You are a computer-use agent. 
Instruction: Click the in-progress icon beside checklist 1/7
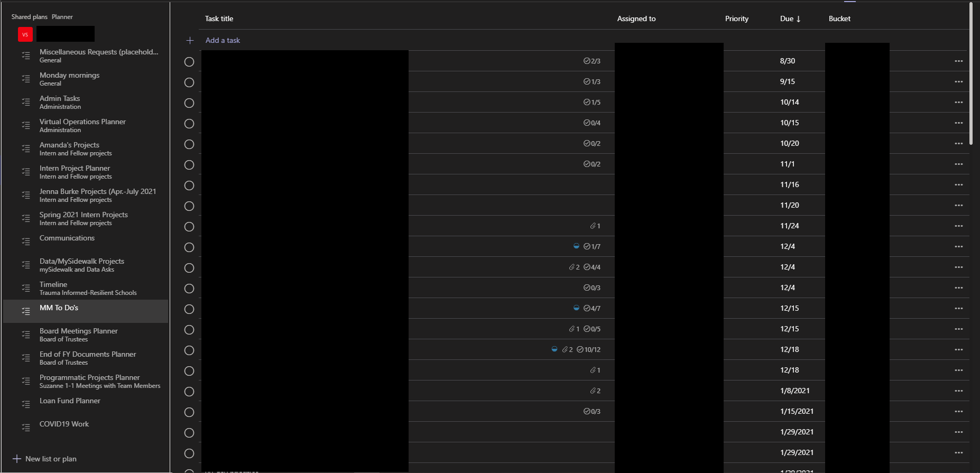pyautogui.click(x=576, y=246)
